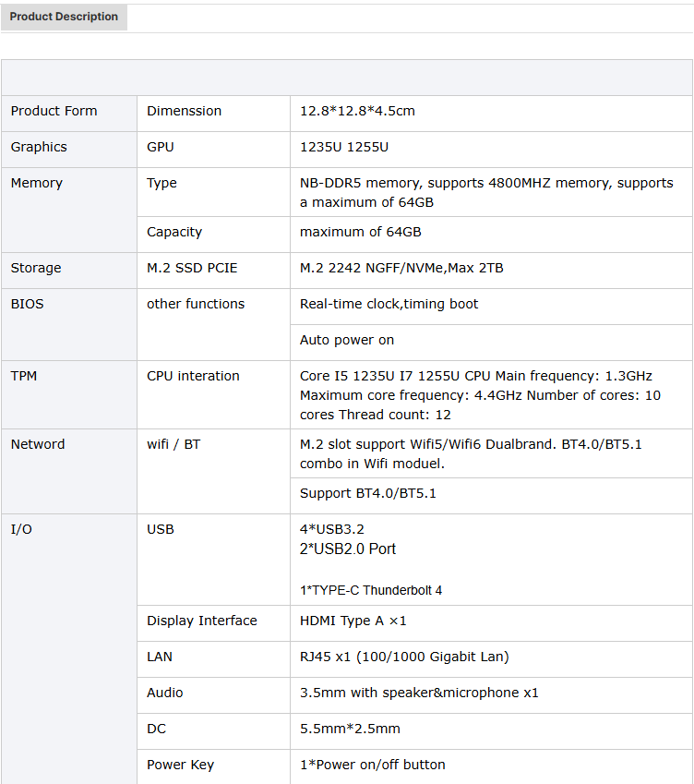Screen dimensions: 694x784
Task: Click the BIOS category cell
Action: 27,304
